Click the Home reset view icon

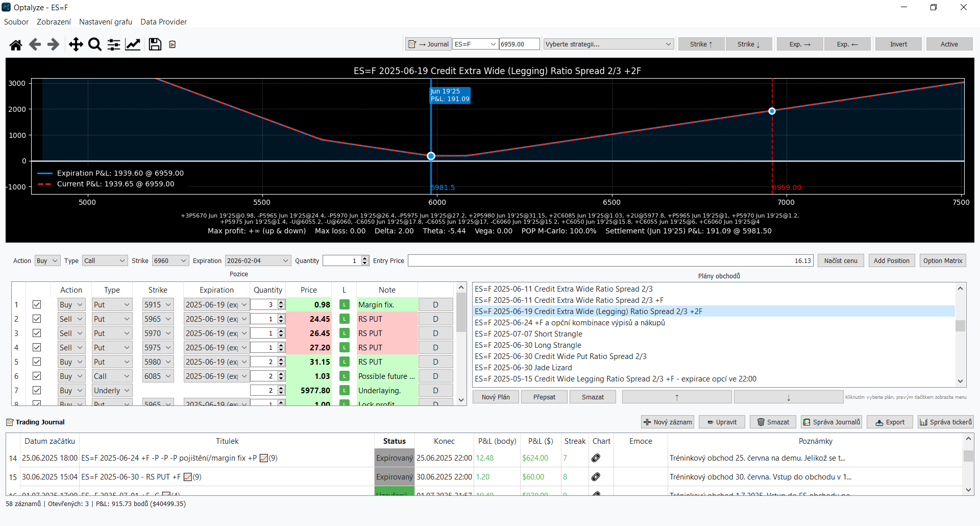[16, 45]
